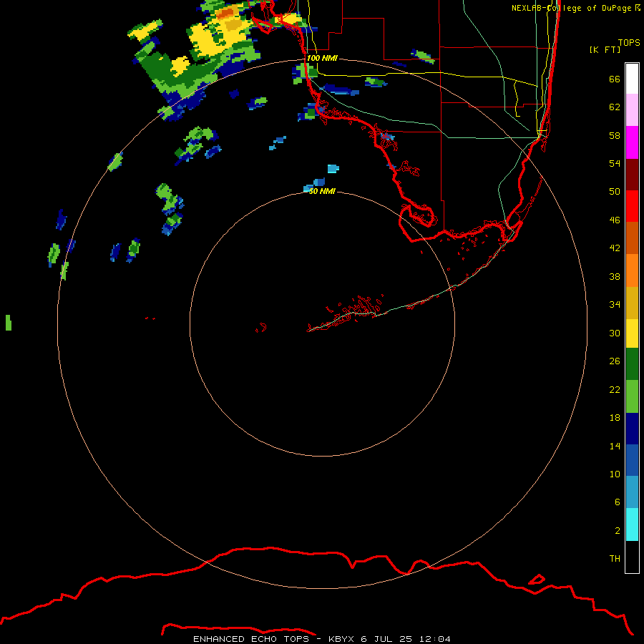The height and width of the screenshot is (644, 644).
Task: Click the white color swatch above 66
Action: click(x=632, y=79)
